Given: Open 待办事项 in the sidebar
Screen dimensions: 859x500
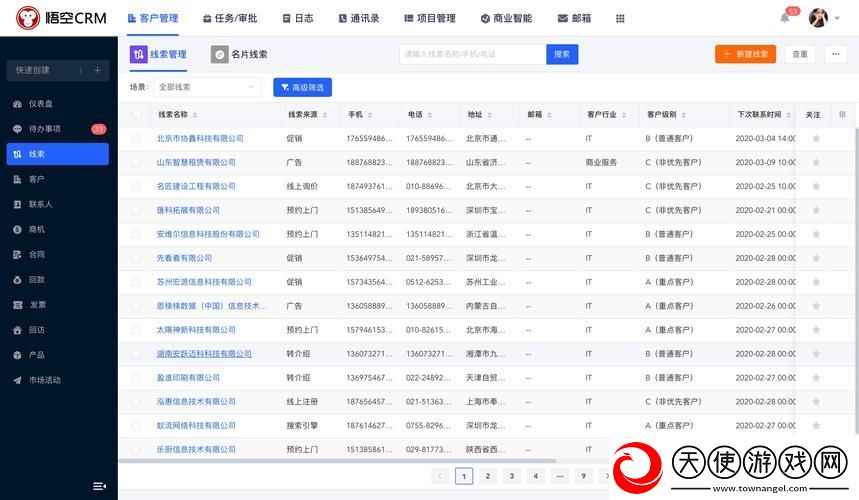Looking at the screenshot, I should pos(59,129).
